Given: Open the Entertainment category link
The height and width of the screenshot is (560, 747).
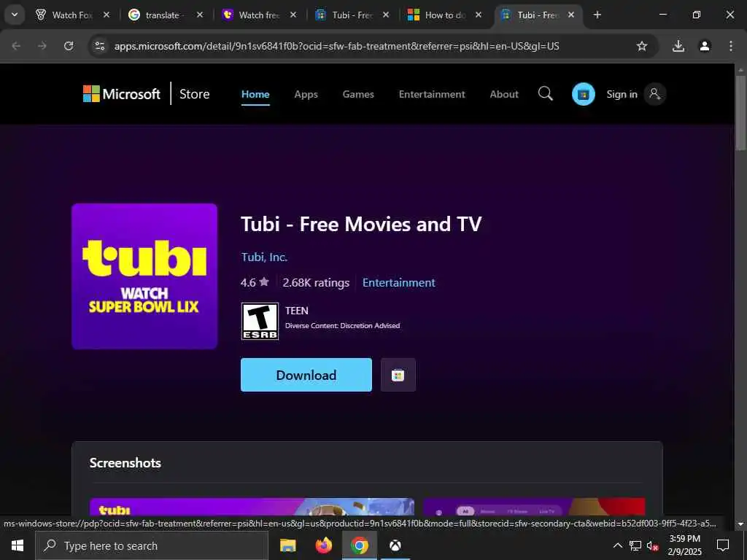Looking at the screenshot, I should click(x=399, y=282).
